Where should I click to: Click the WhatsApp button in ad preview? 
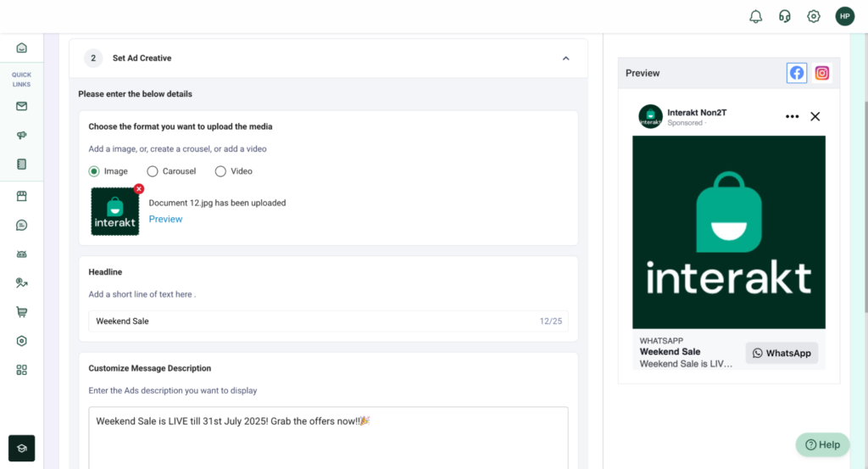click(782, 354)
